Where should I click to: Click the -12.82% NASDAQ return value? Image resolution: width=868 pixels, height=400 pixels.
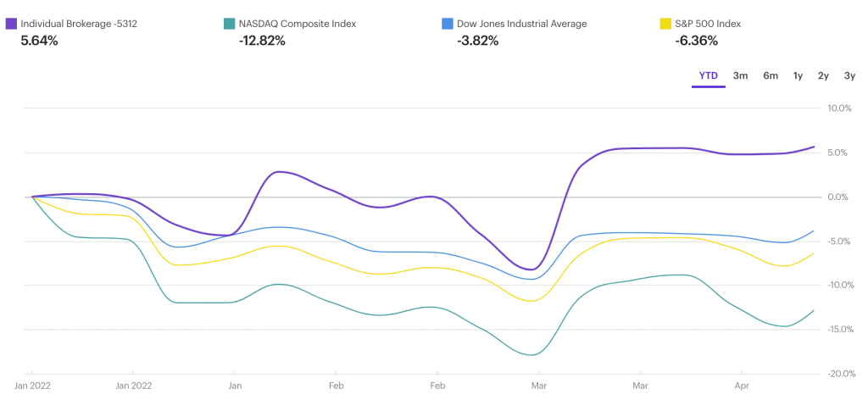[262, 40]
